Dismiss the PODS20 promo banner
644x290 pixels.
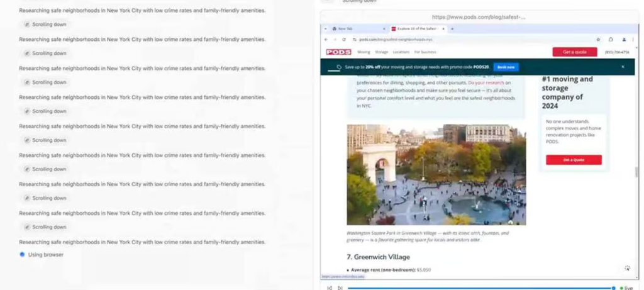[x=623, y=67]
